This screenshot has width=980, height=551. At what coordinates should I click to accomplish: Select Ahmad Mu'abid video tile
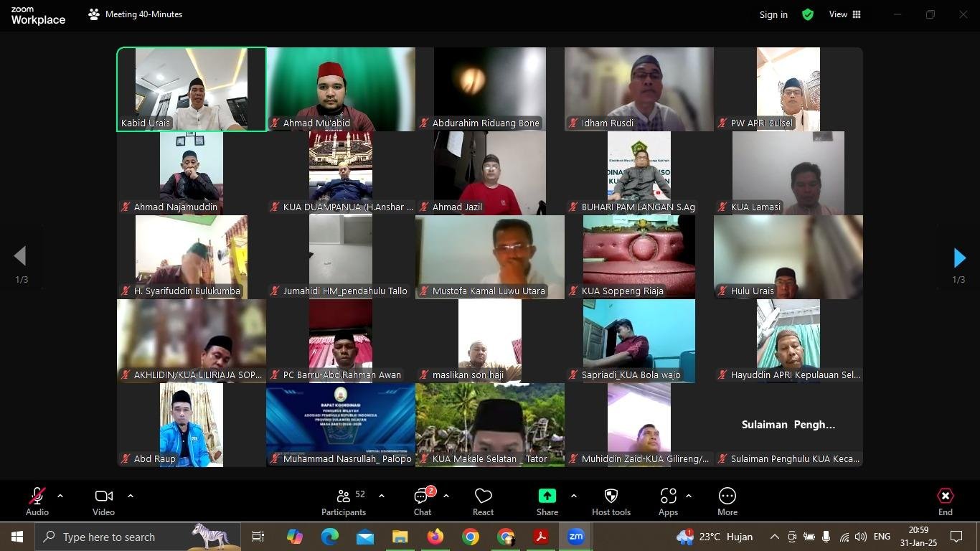pyautogui.click(x=341, y=90)
